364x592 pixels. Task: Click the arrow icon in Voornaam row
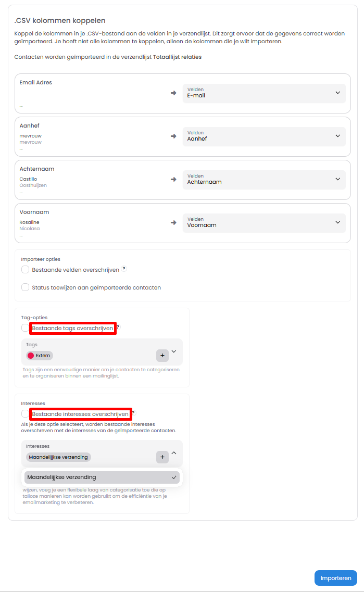click(x=173, y=222)
